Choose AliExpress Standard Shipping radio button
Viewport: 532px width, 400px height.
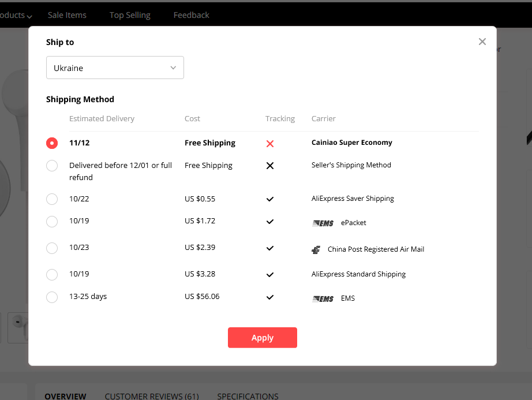52,275
